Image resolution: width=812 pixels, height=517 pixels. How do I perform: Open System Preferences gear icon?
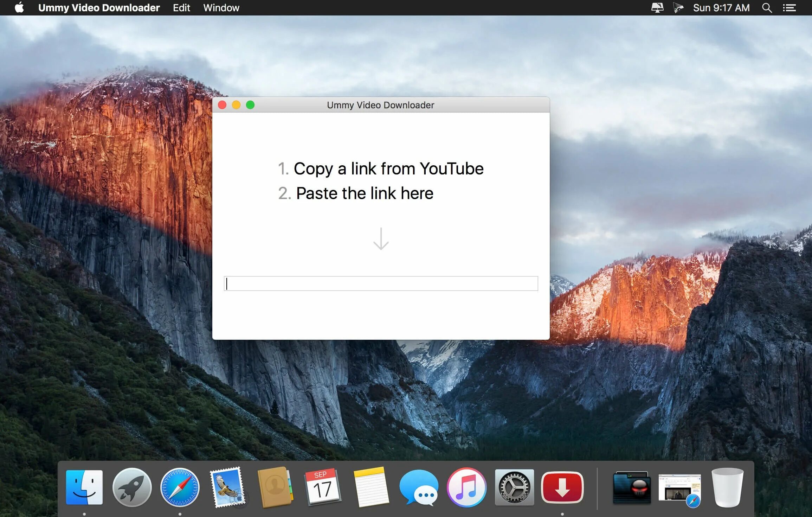(x=514, y=487)
